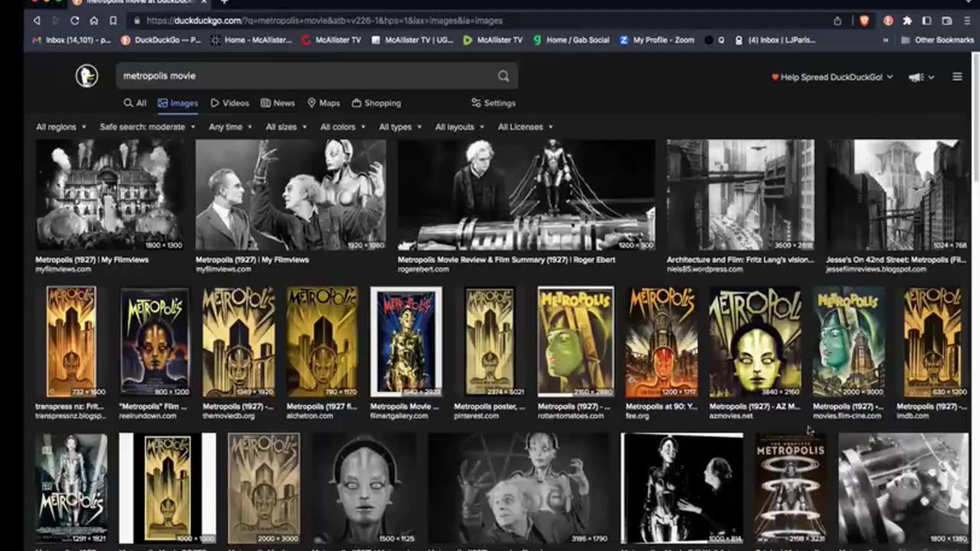Expand the Any time filter
Viewport: 980px width, 551px height.
230,127
